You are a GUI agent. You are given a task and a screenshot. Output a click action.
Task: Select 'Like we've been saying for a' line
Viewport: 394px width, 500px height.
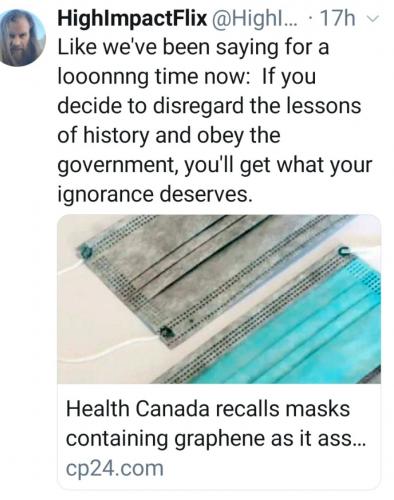(193, 47)
